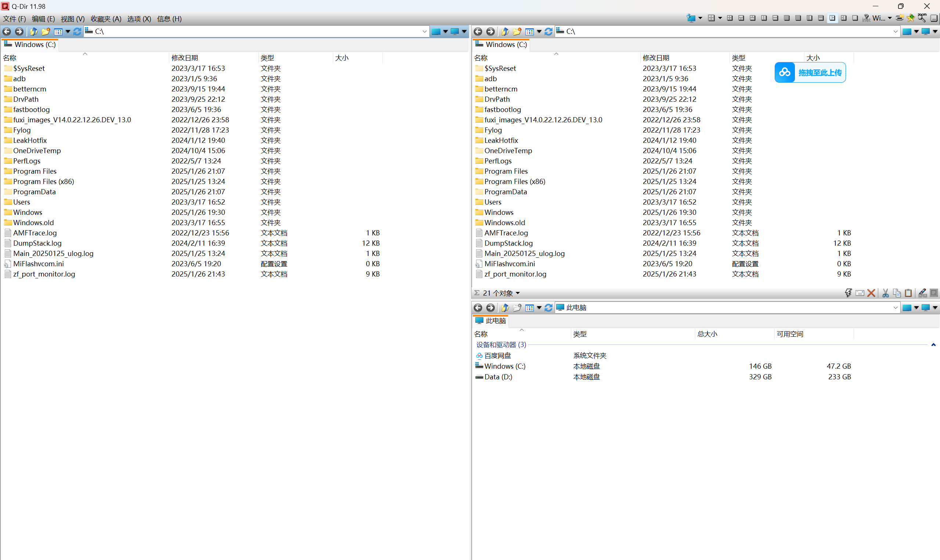Click the rename label icon in status bar
Viewport: 940px width, 560px height.
click(860, 293)
